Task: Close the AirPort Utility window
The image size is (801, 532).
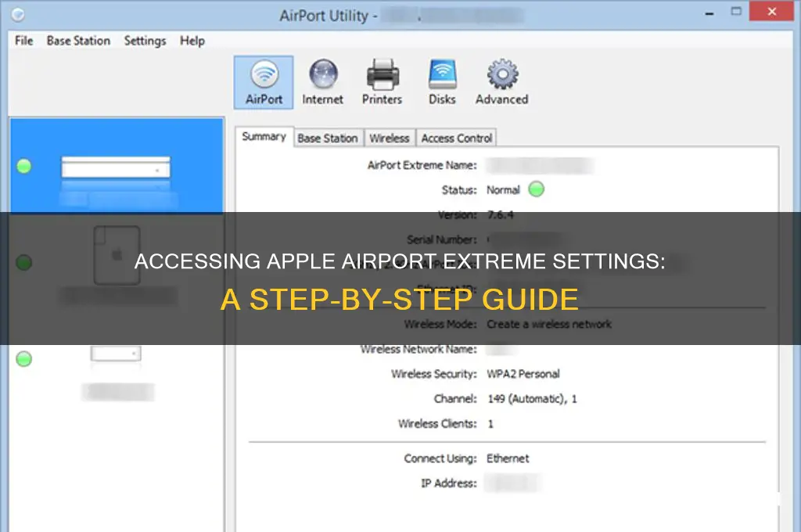Action: (x=771, y=11)
